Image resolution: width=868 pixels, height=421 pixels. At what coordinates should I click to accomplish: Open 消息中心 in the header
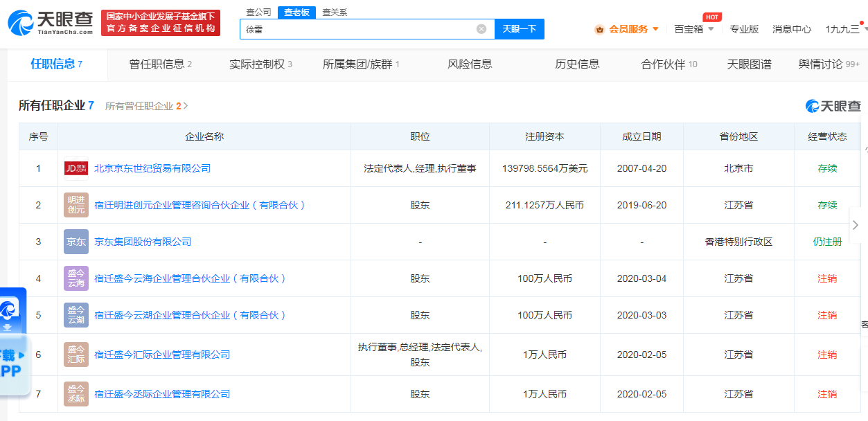792,29
